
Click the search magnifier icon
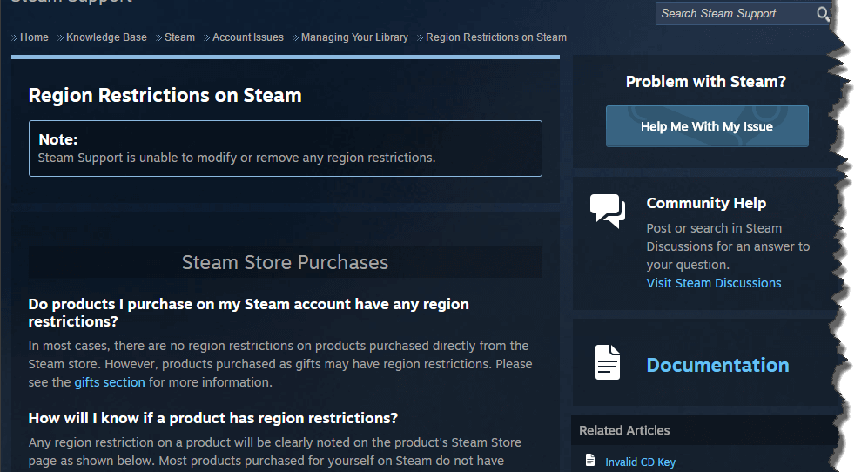pyautogui.click(x=823, y=14)
